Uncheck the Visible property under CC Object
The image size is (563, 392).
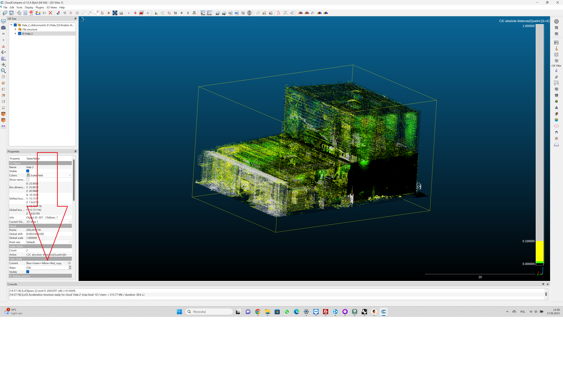[28, 171]
